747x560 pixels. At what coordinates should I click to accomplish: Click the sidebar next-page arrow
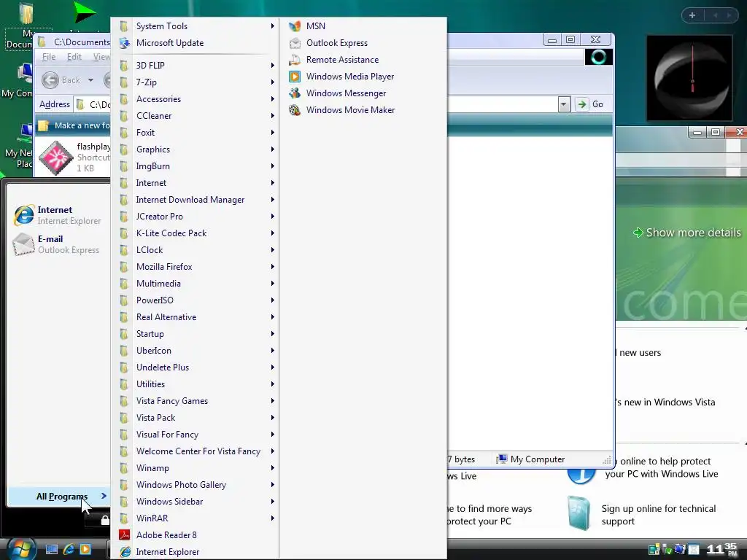coord(729,15)
